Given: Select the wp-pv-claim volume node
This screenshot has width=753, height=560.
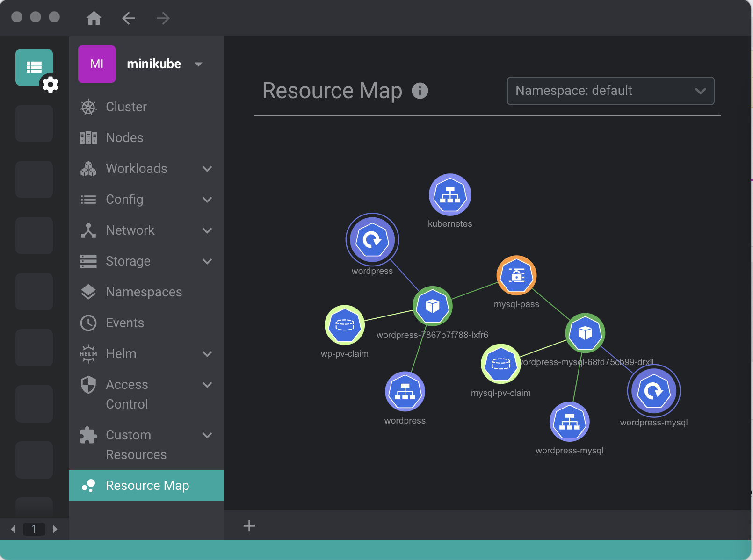Looking at the screenshot, I should click(345, 325).
